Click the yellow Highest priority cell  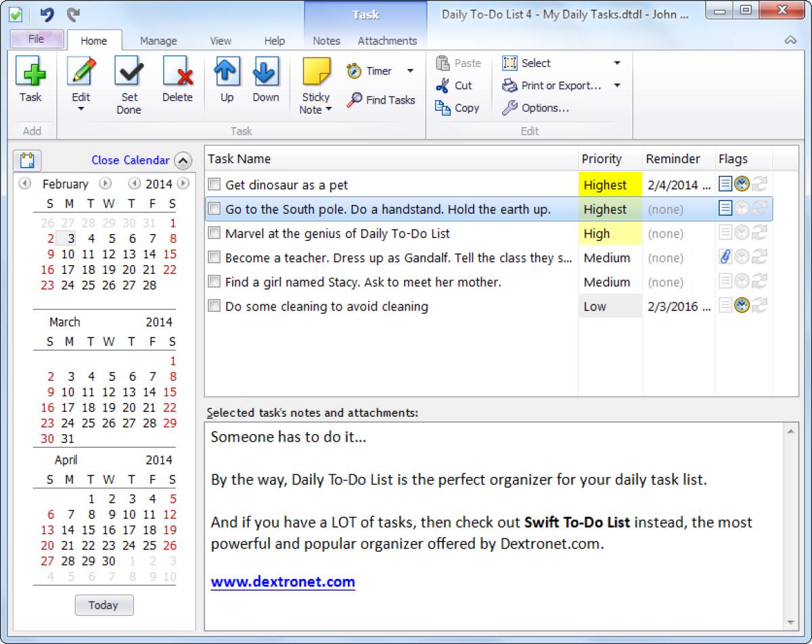point(608,184)
